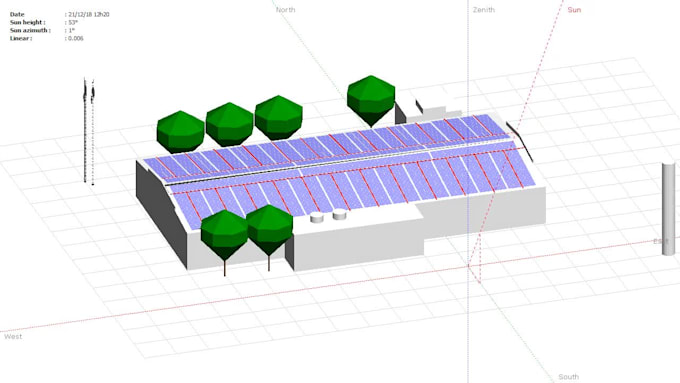This screenshot has width=680, height=383.
Task: Click the "West" axis label
Action: [13, 336]
